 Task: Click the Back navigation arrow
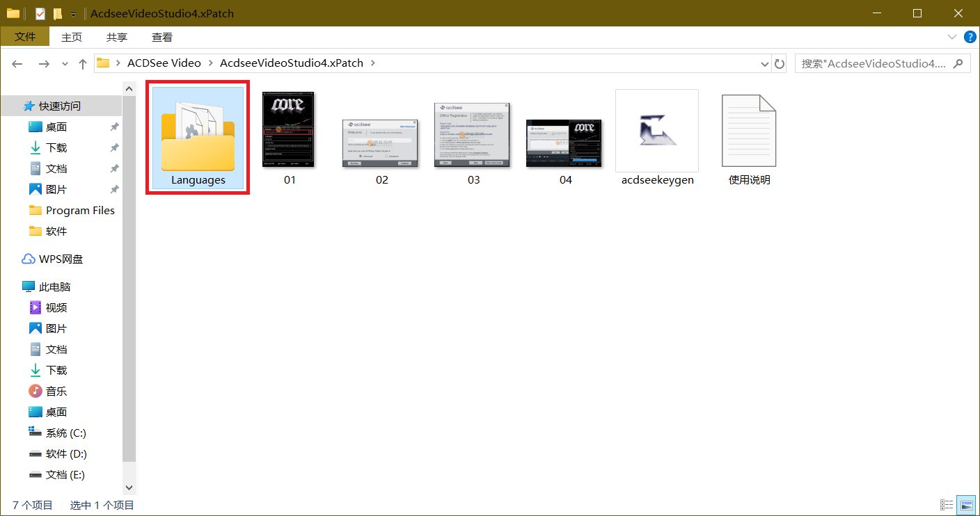(17, 63)
